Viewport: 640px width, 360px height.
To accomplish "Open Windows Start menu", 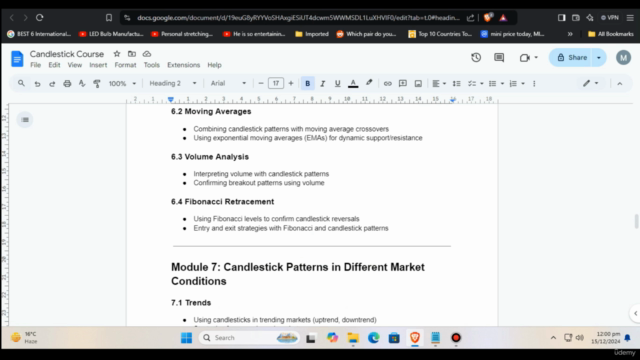I will [187, 338].
